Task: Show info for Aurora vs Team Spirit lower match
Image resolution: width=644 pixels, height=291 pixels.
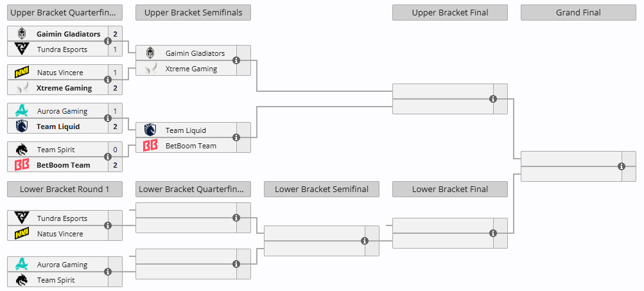Action: click(108, 272)
